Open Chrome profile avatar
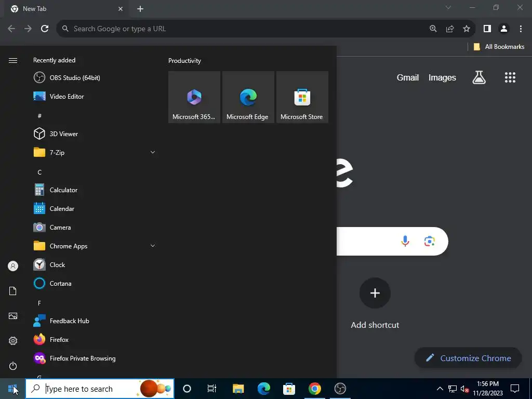Image resolution: width=532 pixels, height=399 pixels. pos(504,29)
